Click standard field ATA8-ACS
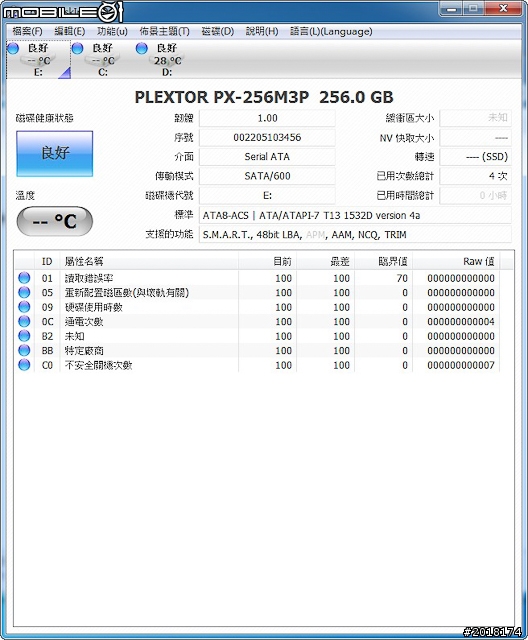528x640 pixels. coord(355,215)
